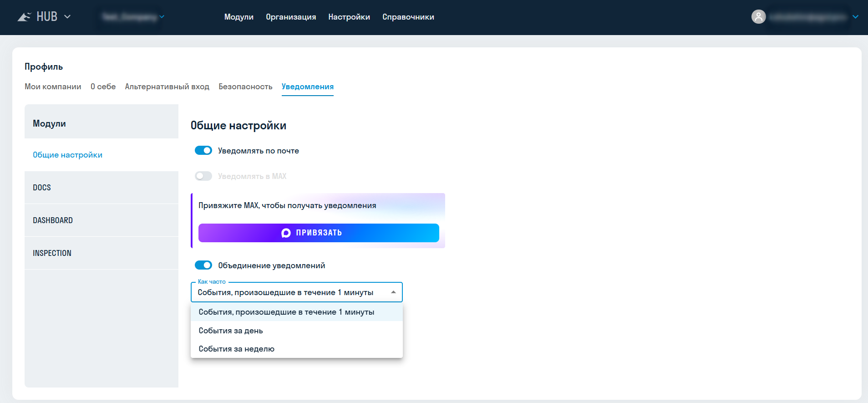Click the Профиль heading
Image resolution: width=868 pixels, height=403 pixels.
pyautogui.click(x=44, y=66)
